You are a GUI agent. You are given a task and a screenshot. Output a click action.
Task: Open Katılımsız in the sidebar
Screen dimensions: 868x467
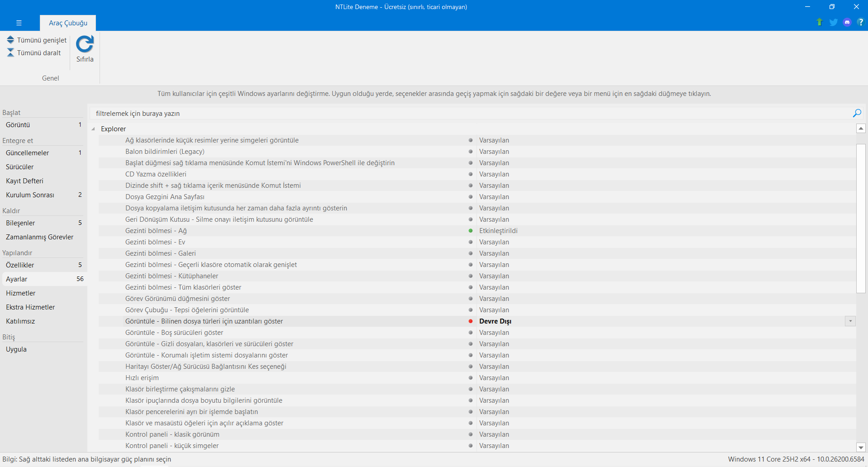[x=43, y=321]
